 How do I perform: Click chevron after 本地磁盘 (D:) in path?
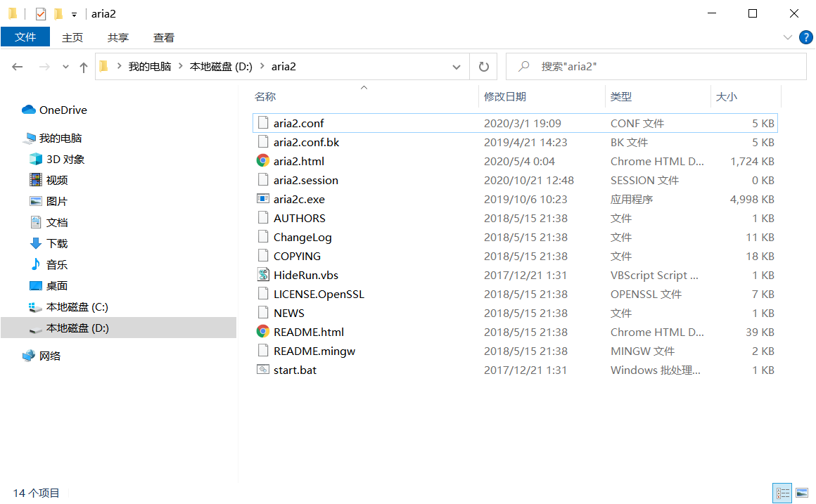pyautogui.click(x=262, y=66)
